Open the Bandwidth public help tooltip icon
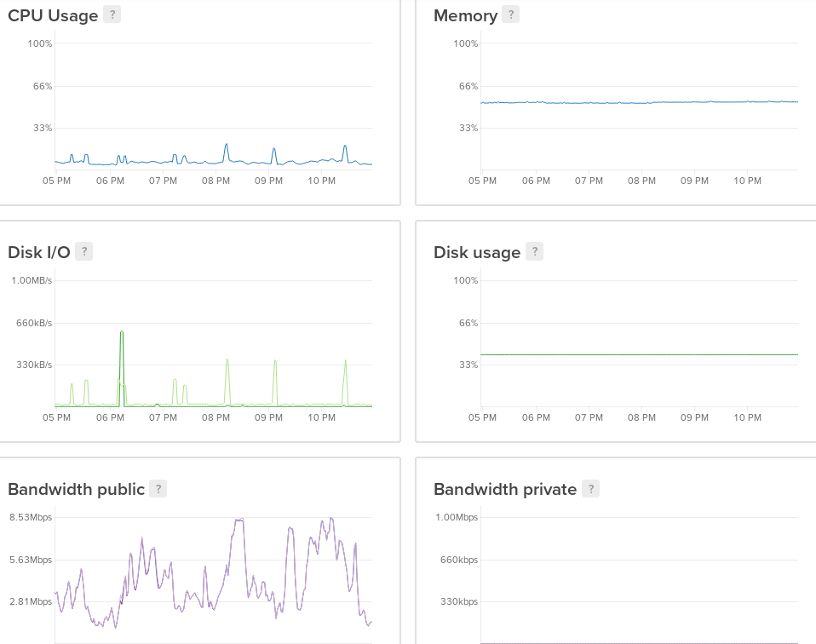Image resolution: width=816 pixels, height=644 pixels. [x=158, y=488]
